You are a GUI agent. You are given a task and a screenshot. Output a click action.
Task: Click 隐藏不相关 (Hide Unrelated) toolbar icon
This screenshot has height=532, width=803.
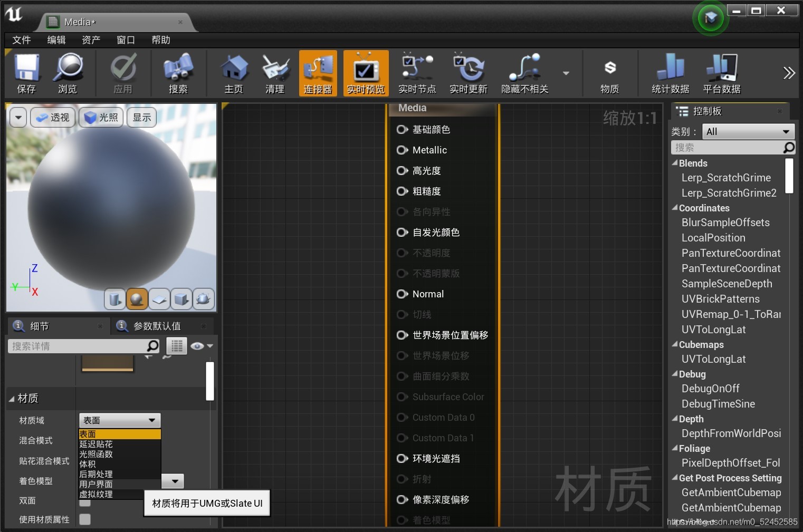coord(524,73)
